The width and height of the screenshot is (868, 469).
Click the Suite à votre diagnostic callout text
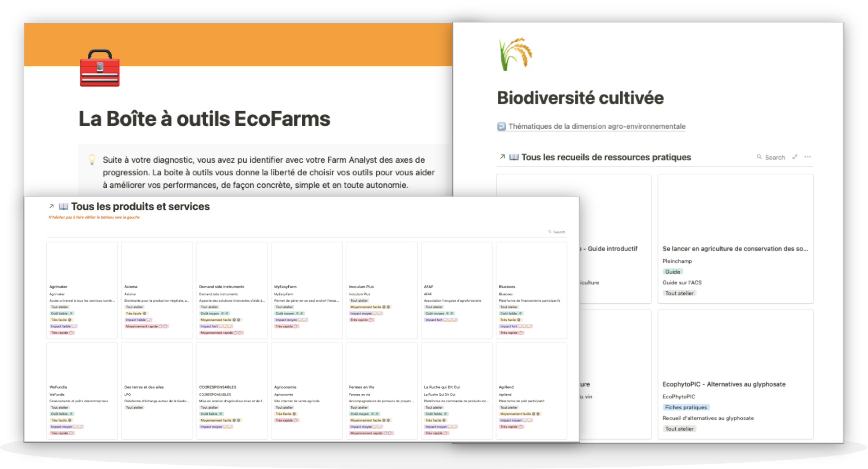(x=268, y=172)
